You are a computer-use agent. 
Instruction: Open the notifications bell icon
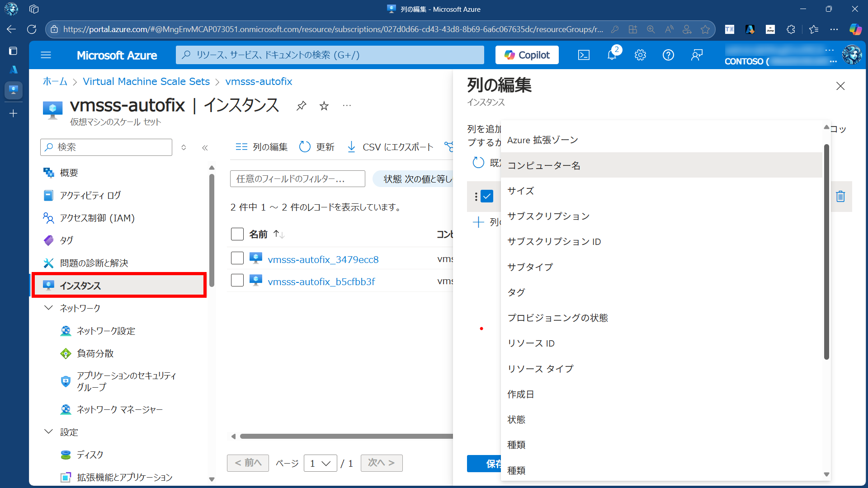click(x=612, y=55)
